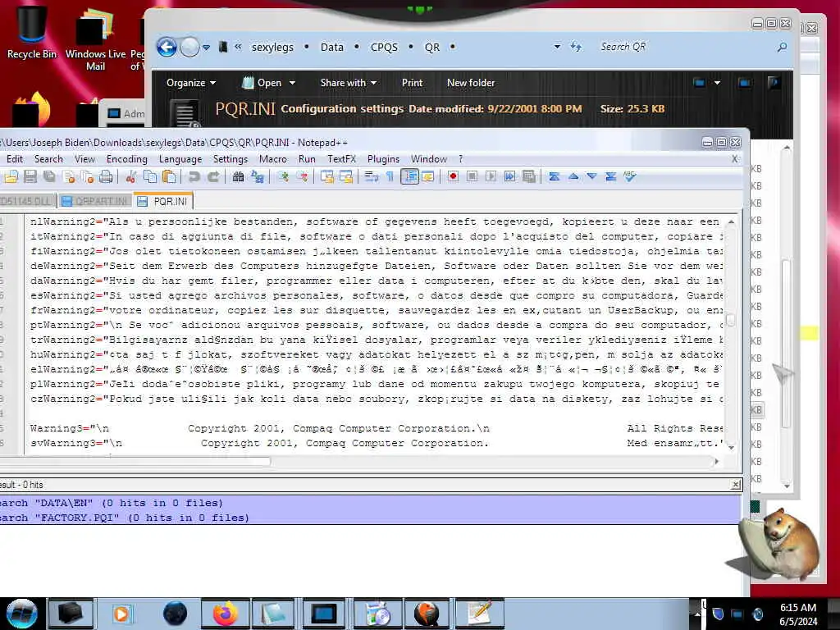Open the Macro menu
The image size is (840, 630).
tap(273, 159)
